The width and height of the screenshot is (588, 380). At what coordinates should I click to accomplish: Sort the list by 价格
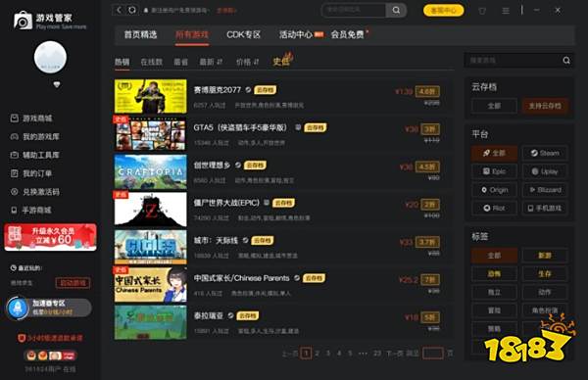point(247,62)
